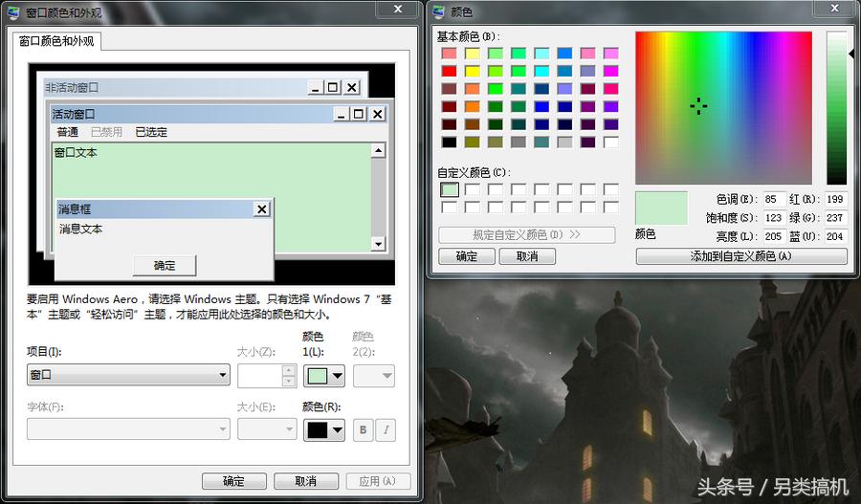
Task: Click the 色调 hue value field
Action: point(772,199)
